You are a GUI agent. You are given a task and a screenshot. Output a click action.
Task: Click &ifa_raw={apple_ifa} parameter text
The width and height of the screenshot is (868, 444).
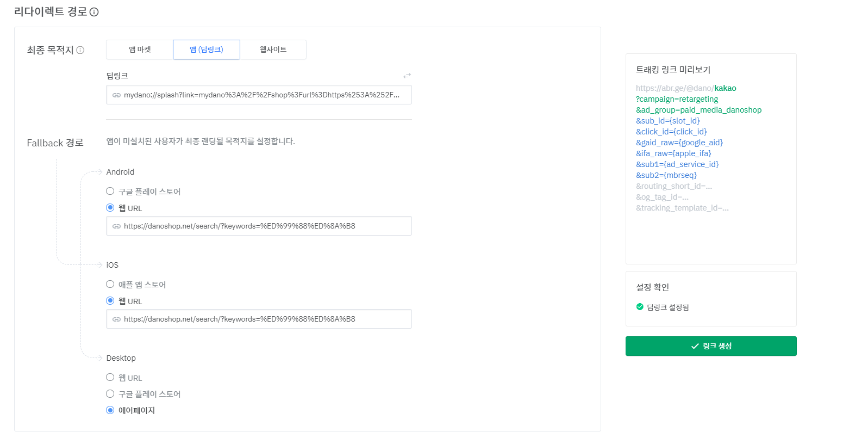coord(673,153)
